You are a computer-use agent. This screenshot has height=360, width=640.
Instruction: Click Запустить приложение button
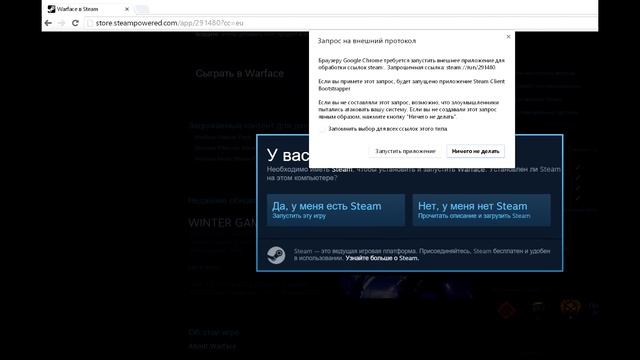pyautogui.click(x=405, y=151)
